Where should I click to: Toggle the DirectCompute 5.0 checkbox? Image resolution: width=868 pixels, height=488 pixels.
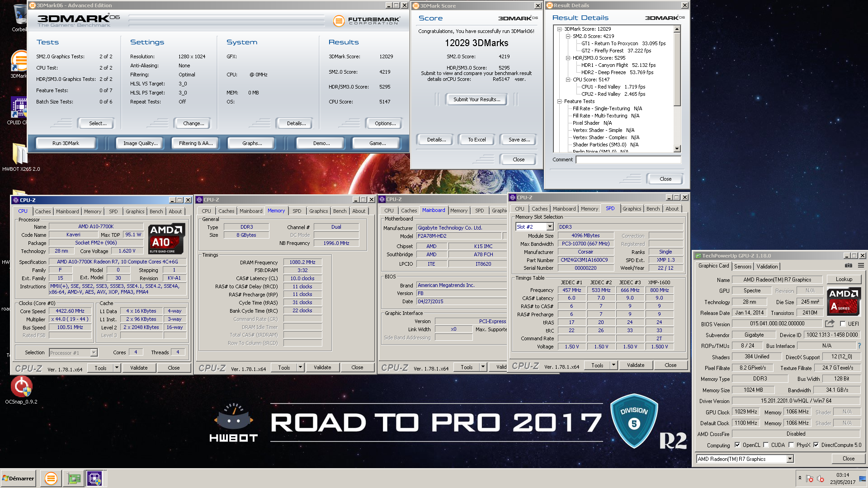[x=816, y=445]
